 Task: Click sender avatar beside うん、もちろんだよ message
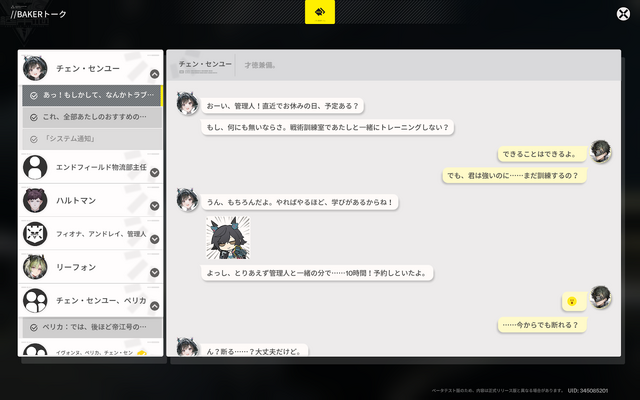click(187, 200)
